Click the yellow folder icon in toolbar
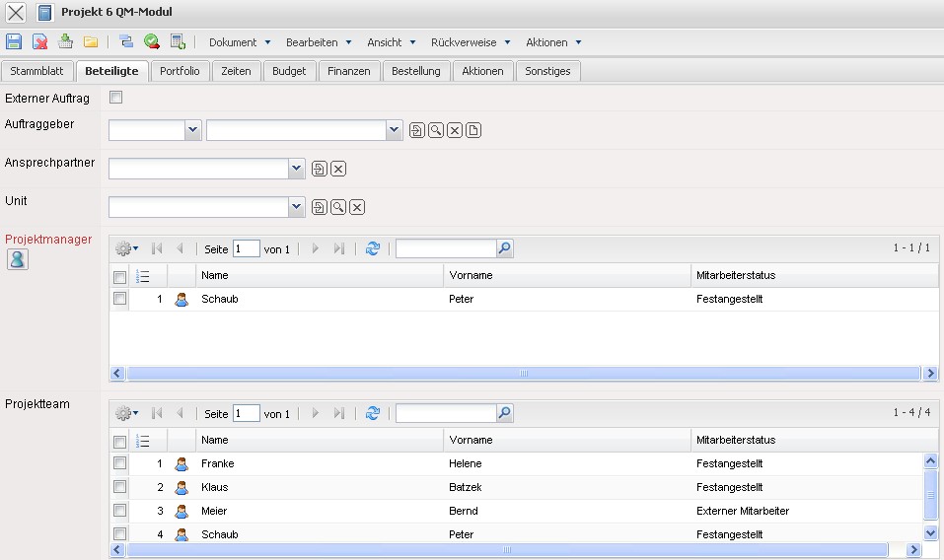The width and height of the screenshot is (944, 560). click(91, 41)
